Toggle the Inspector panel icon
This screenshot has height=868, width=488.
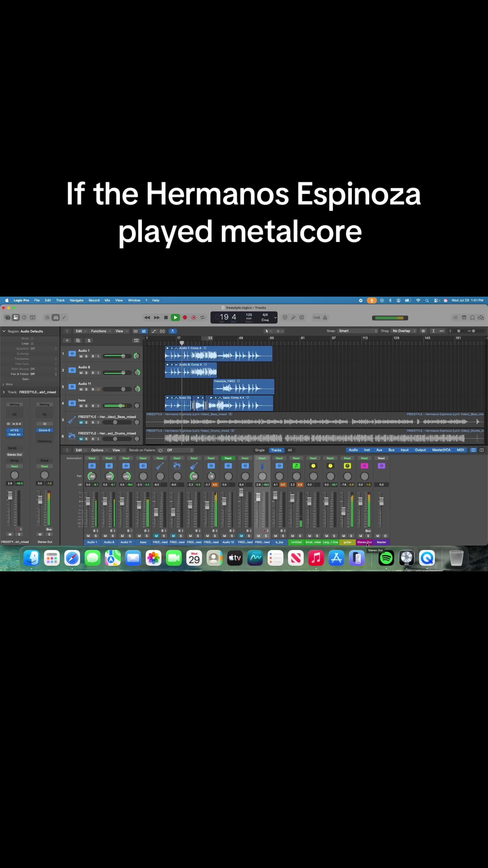16,317
